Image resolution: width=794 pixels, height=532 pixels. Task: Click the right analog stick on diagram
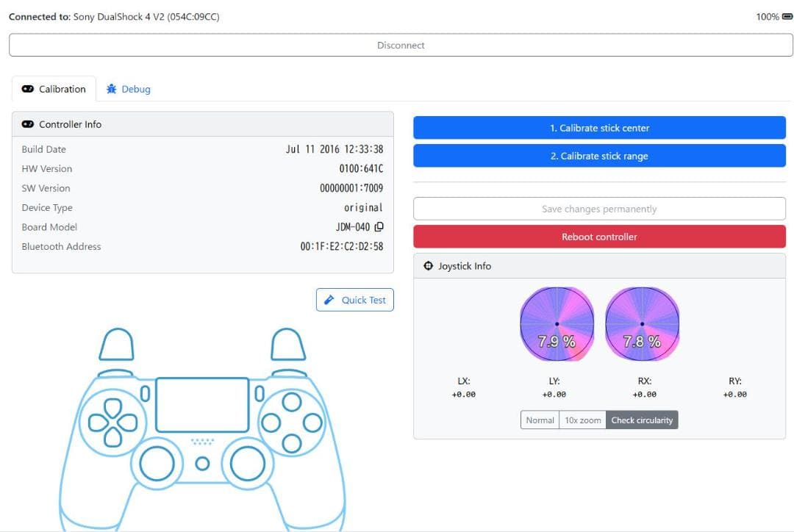(x=248, y=463)
